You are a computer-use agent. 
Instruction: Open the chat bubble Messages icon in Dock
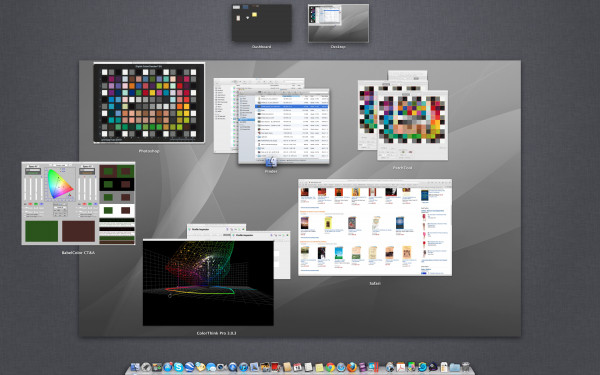point(211,367)
